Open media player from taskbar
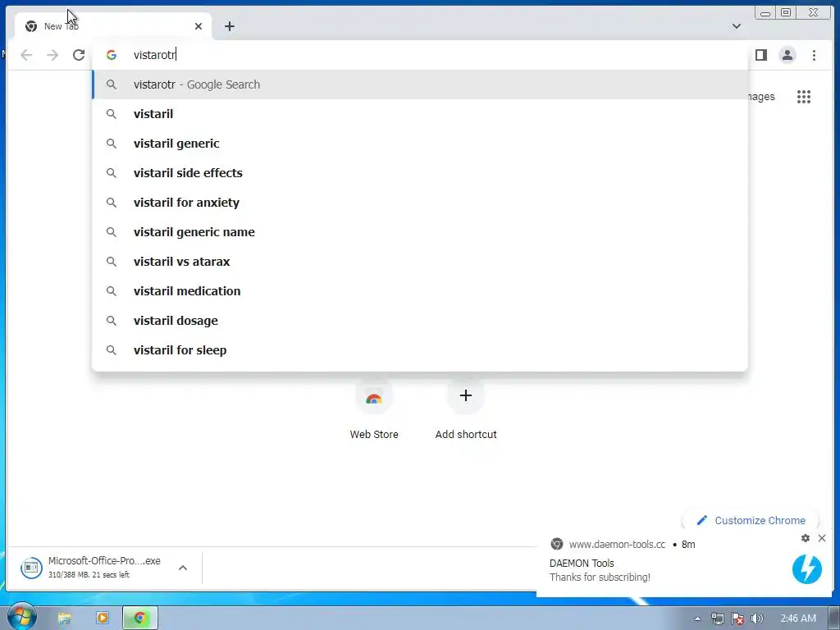840x630 pixels. [103, 619]
